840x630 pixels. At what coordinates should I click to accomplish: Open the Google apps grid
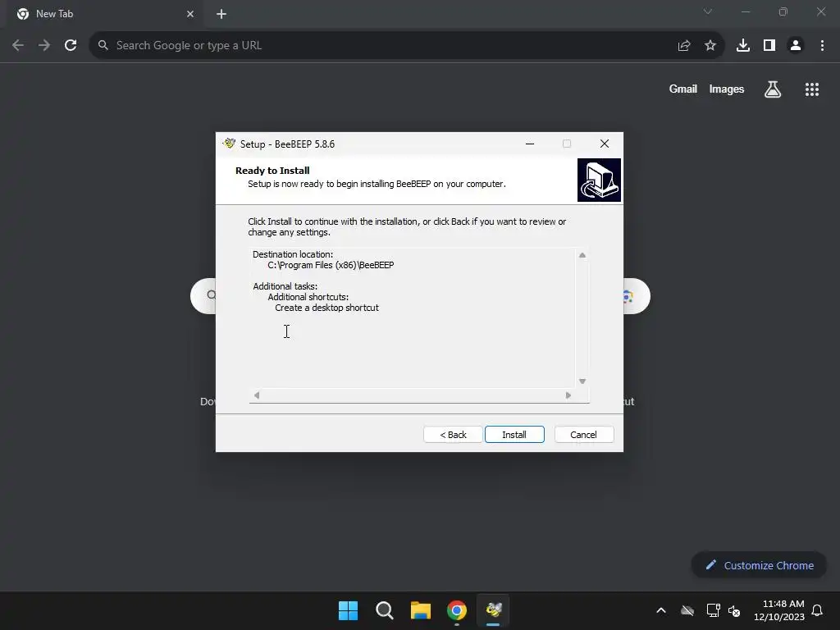[812, 89]
